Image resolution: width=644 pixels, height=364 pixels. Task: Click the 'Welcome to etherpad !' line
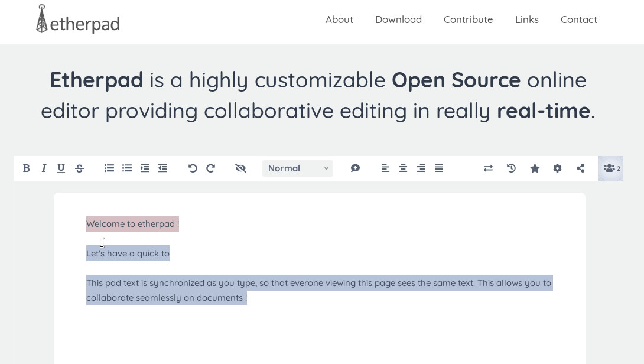pyautogui.click(x=132, y=224)
